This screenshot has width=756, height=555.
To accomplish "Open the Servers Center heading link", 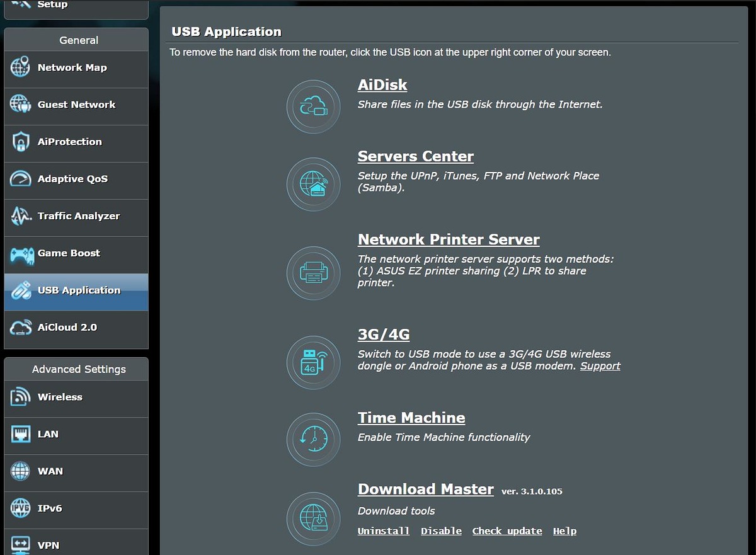I will coord(415,156).
